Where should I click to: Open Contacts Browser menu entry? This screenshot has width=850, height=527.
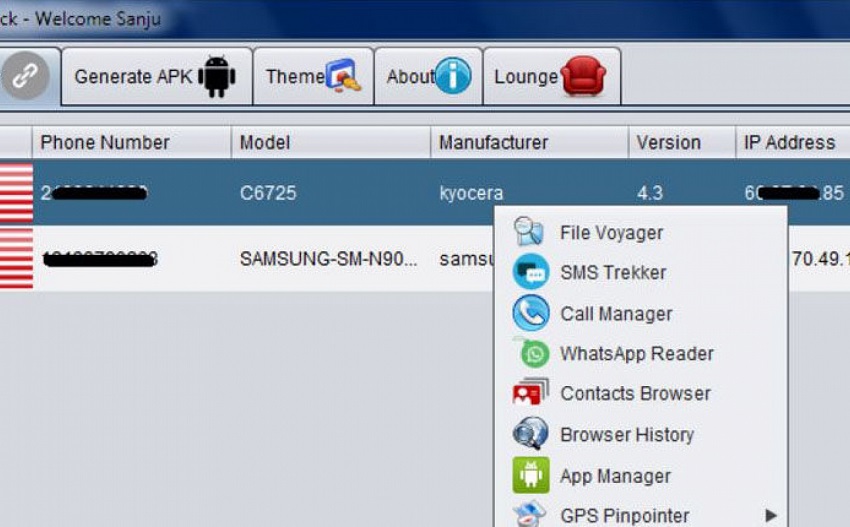click(641, 393)
